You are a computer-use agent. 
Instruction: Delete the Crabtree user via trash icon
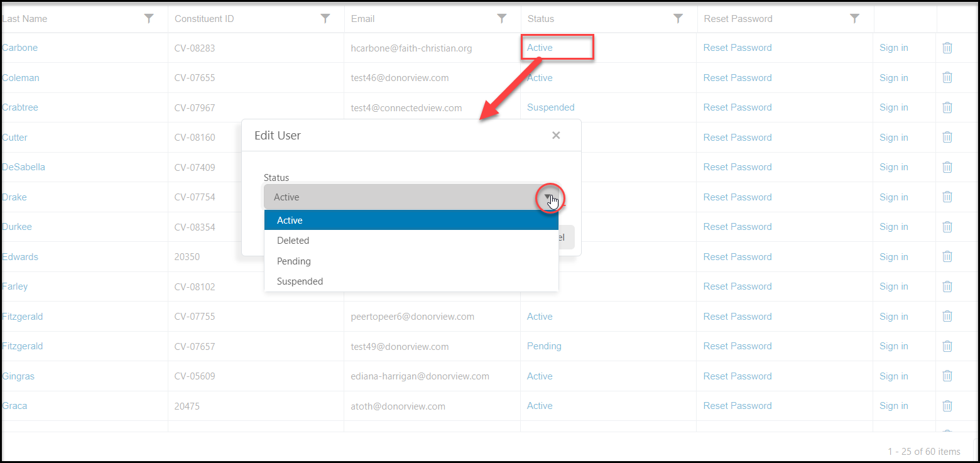[x=947, y=107]
